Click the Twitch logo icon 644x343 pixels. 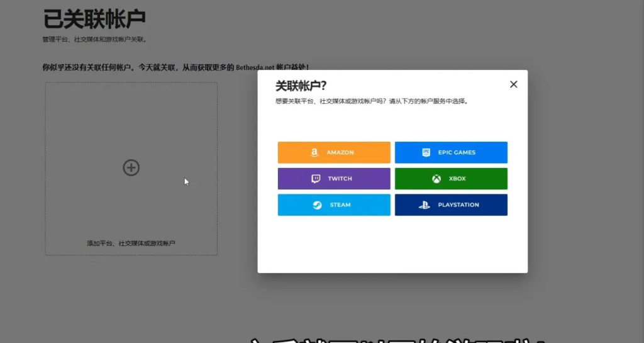316,179
